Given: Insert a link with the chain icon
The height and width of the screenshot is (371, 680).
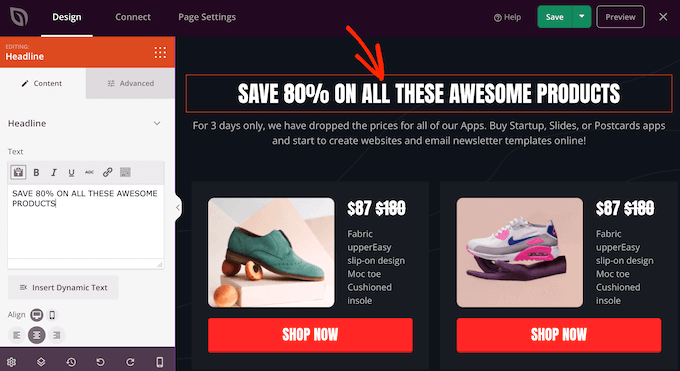Looking at the screenshot, I should [108, 173].
